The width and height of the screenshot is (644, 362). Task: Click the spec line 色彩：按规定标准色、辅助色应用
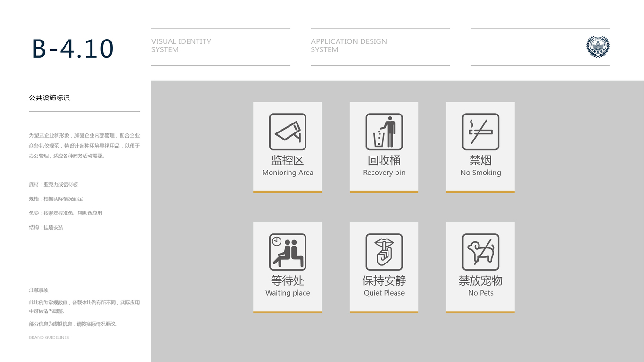66,213
